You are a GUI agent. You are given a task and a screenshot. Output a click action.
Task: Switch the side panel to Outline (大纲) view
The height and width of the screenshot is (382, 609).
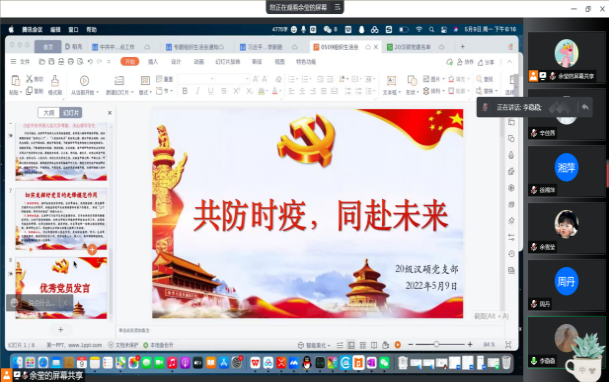coord(49,113)
